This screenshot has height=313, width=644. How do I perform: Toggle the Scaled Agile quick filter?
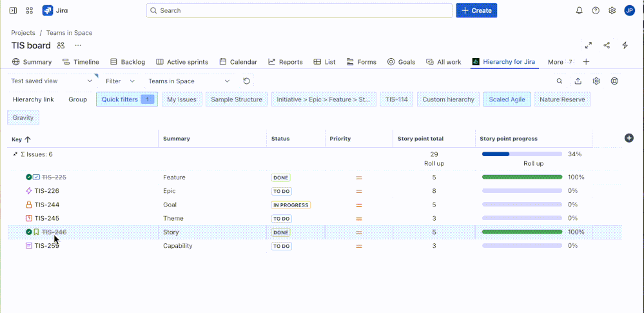tap(507, 99)
